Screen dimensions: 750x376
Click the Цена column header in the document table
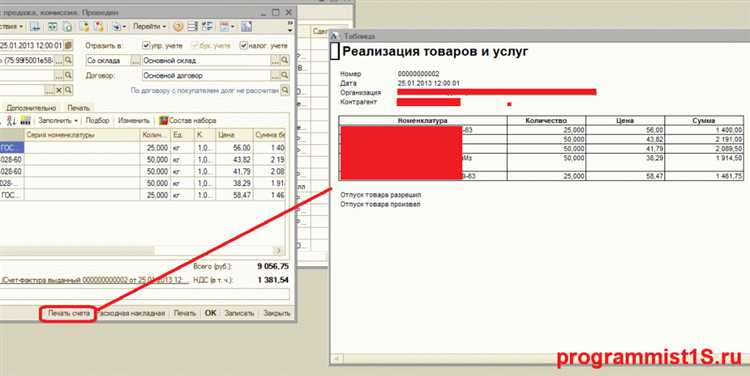pos(234,135)
